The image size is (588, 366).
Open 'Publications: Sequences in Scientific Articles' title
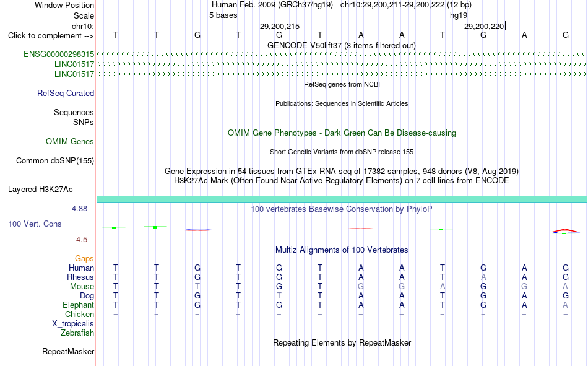[x=342, y=103]
